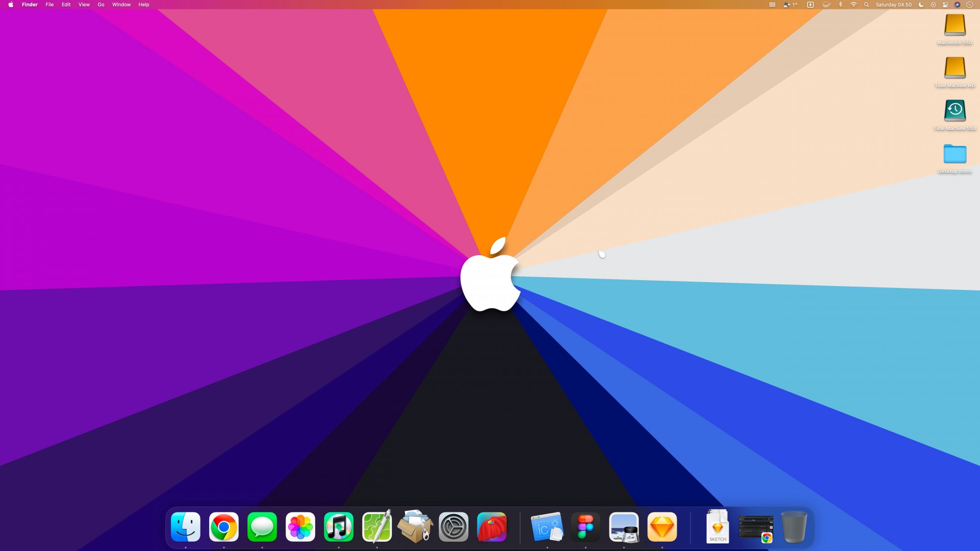Click the circular slash icon at menu bar end
The height and width of the screenshot is (551, 980).
[969, 4]
